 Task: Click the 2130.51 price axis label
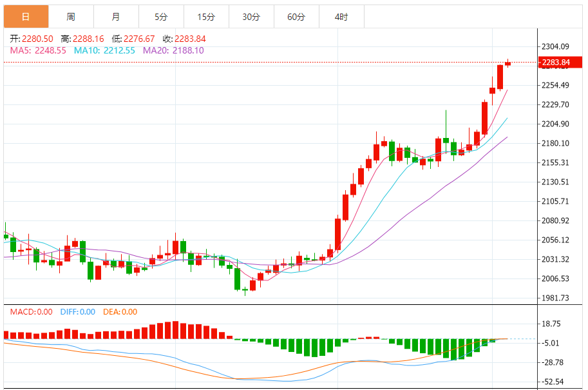point(555,182)
